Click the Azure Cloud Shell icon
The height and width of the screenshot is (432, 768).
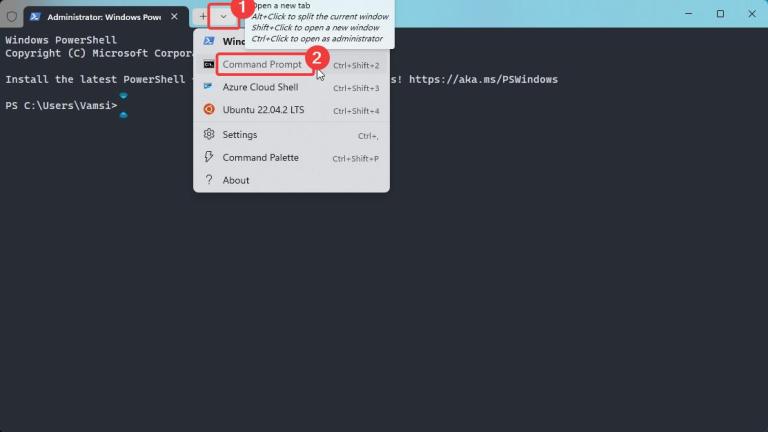(x=208, y=86)
